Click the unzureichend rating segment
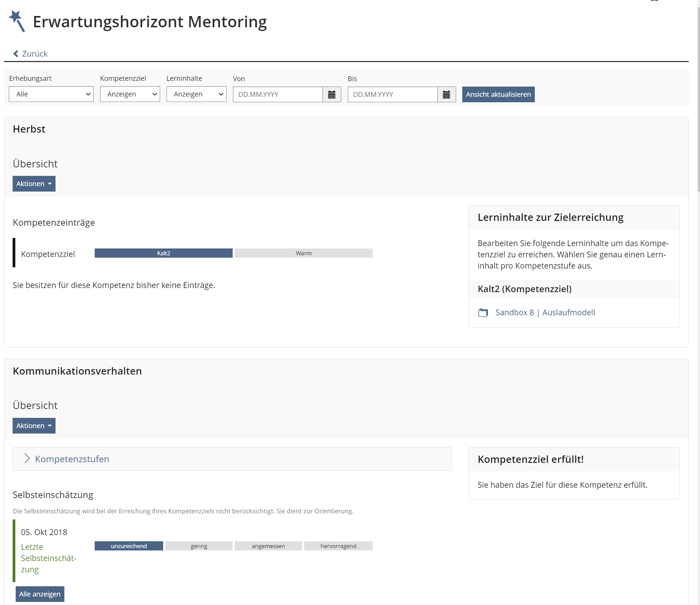The width and height of the screenshot is (700, 605). 129,546
